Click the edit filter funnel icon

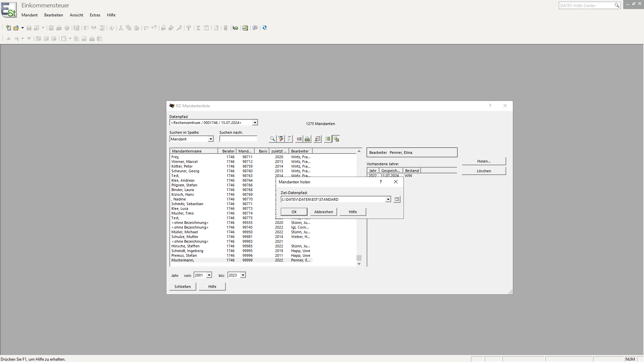pos(281,139)
